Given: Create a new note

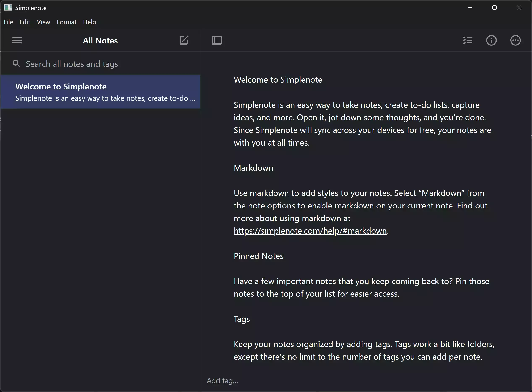Looking at the screenshot, I should click(x=184, y=40).
